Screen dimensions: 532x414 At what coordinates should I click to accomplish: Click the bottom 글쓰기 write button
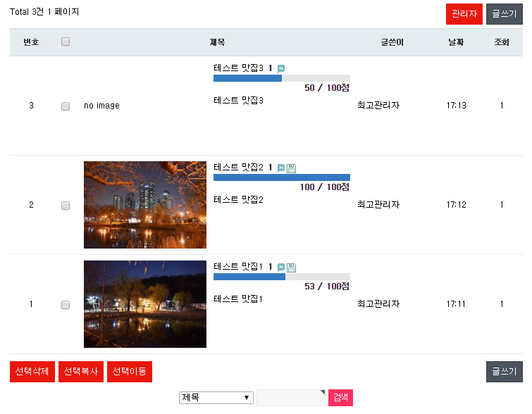[x=505, y=372]
